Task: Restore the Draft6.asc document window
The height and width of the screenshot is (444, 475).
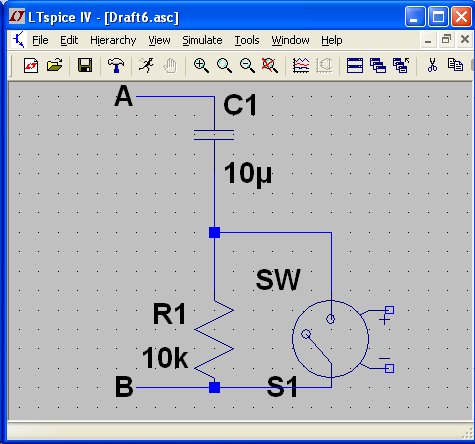Action: click(446, 40)
